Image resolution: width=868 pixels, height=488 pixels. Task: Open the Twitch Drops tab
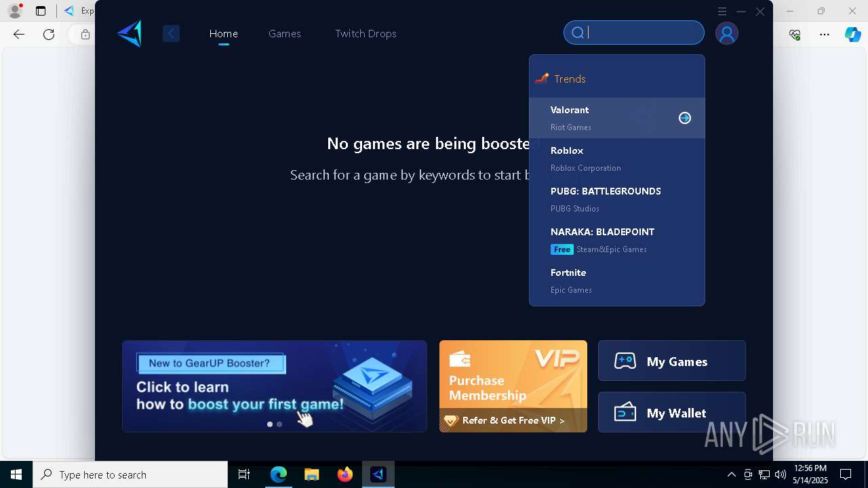coord(366,33)
